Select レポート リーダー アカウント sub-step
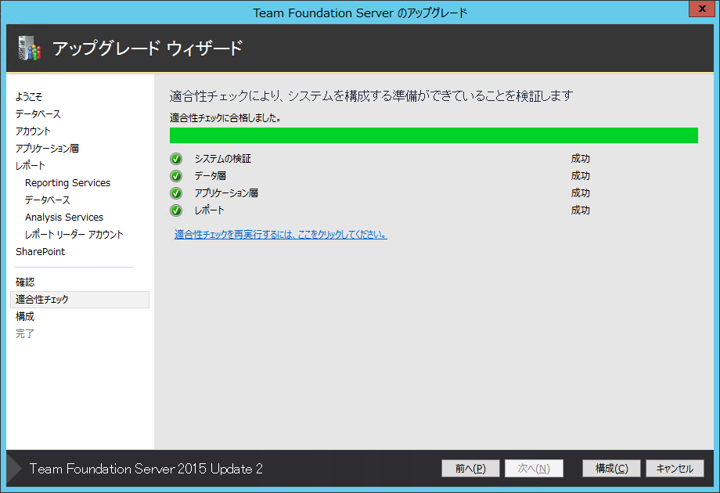This screenshot has width=720, height=493. coord(74,235)
